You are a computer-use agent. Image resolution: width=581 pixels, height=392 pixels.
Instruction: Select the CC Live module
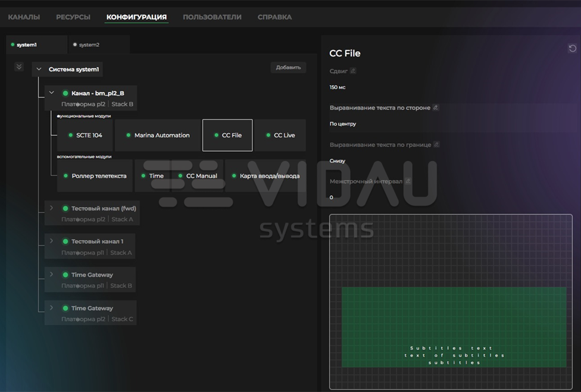pyautogui.click(x=280, y=135)
